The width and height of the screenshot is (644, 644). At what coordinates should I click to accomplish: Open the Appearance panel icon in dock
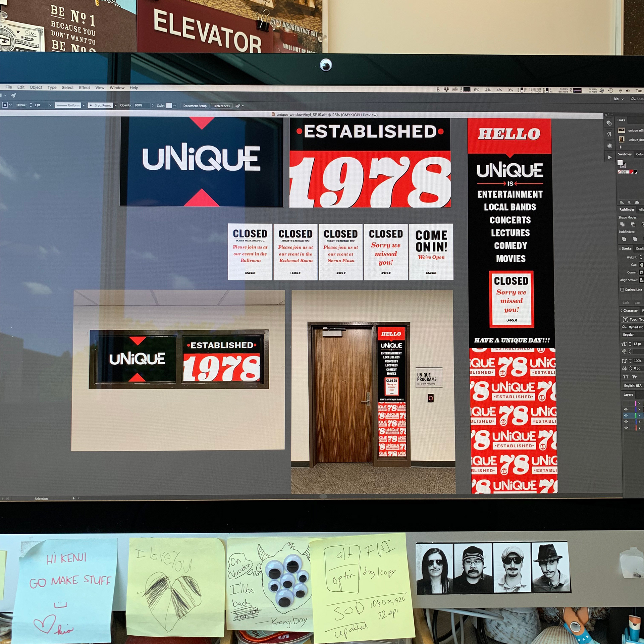[609, 123]
